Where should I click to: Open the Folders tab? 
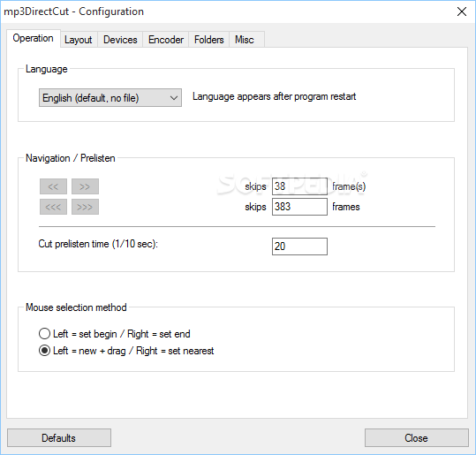(x=209, y=40)
